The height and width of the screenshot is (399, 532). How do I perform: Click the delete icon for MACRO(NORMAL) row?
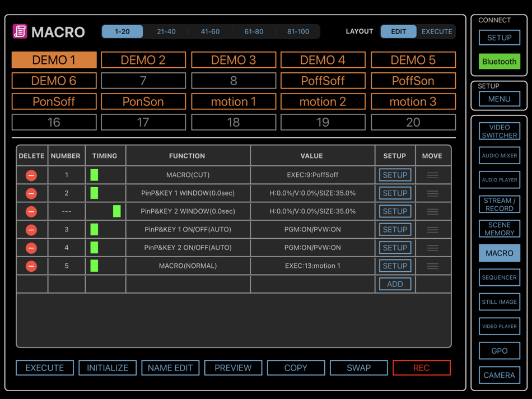31,266
